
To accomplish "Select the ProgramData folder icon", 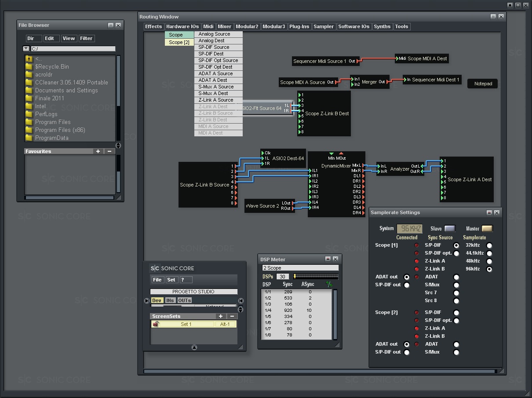I will pyautogui.click(x=29, y=138).
